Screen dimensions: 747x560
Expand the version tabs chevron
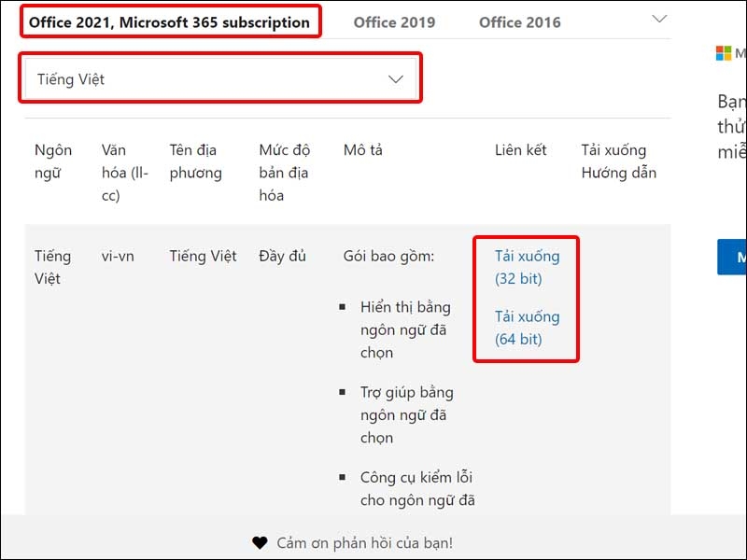tap(659, 19)
